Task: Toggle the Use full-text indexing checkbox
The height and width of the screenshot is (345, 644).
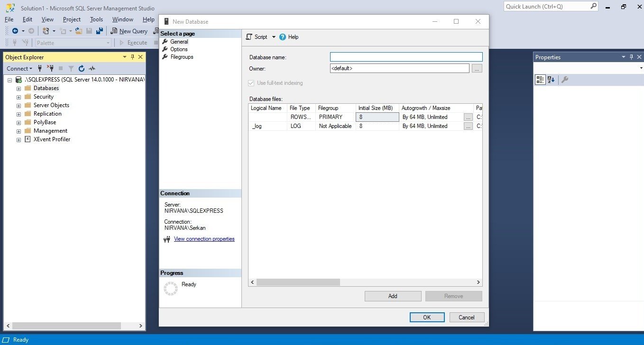Action: (x=251, y=83)
